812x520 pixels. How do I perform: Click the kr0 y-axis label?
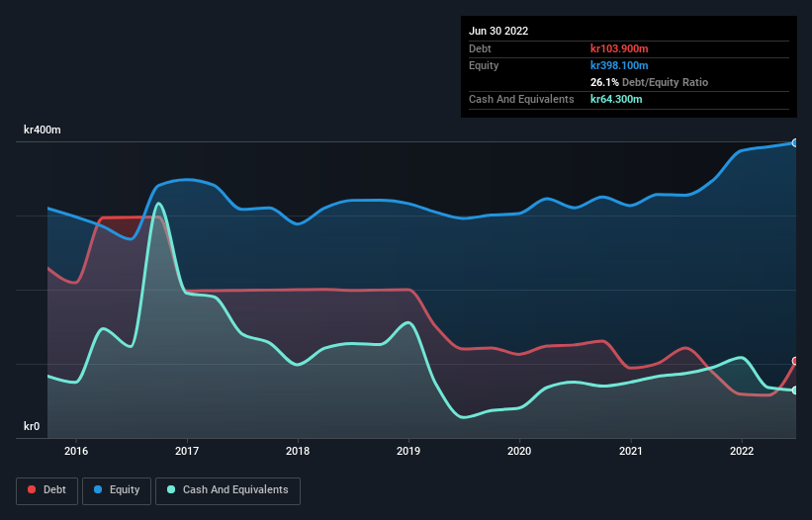(x=32, y=426)
